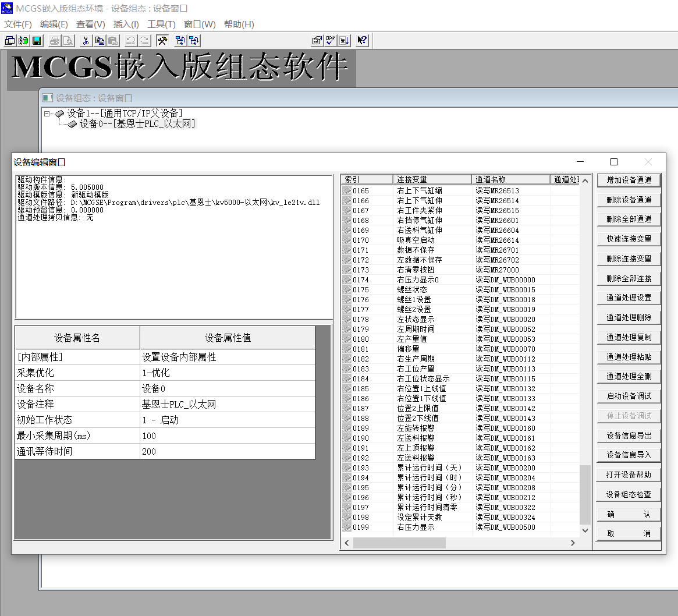Click the 增加设备通道 button
678x616 pixels.
(x=629, y=180)
